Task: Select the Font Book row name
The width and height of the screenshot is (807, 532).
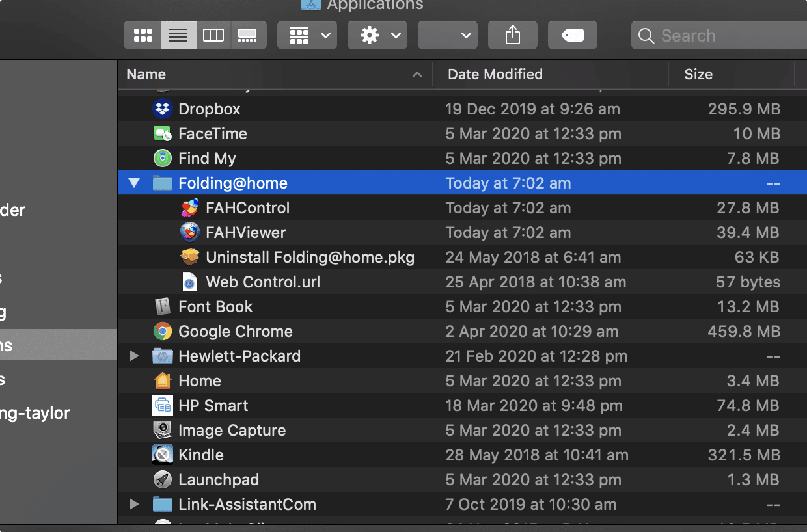Action: click(215, 306)
